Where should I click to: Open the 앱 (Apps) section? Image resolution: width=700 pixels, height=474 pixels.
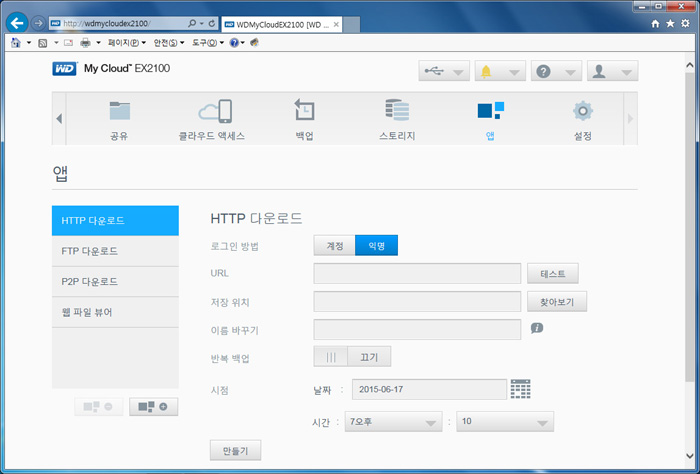pos(490,120)
